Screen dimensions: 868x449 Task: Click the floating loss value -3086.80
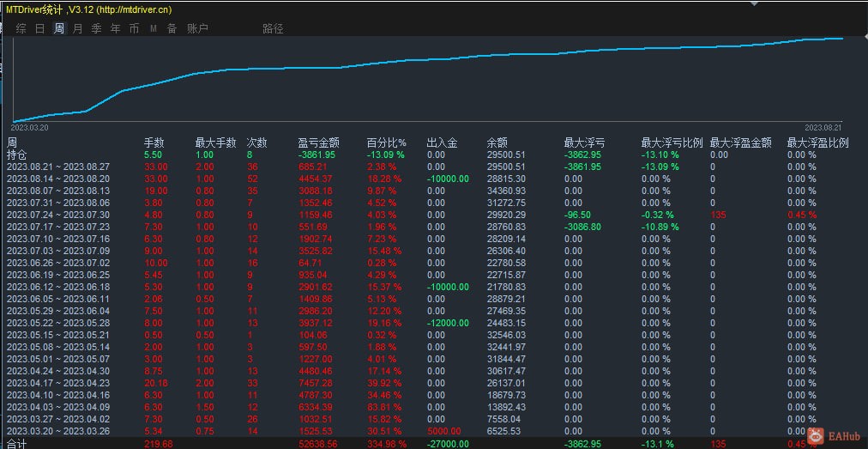pos(582,227)
